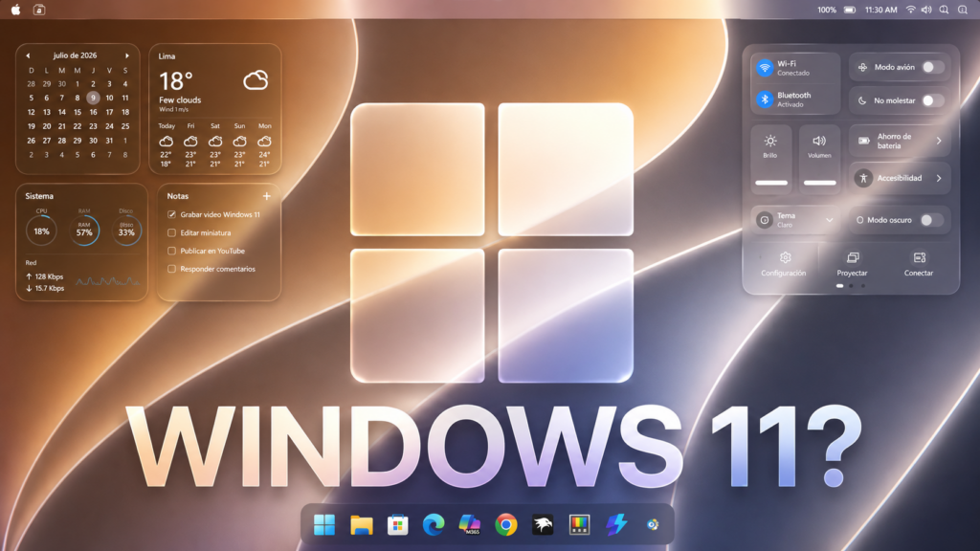
Task: Check the Publicar en YouTube note
Action: (171, 251)
